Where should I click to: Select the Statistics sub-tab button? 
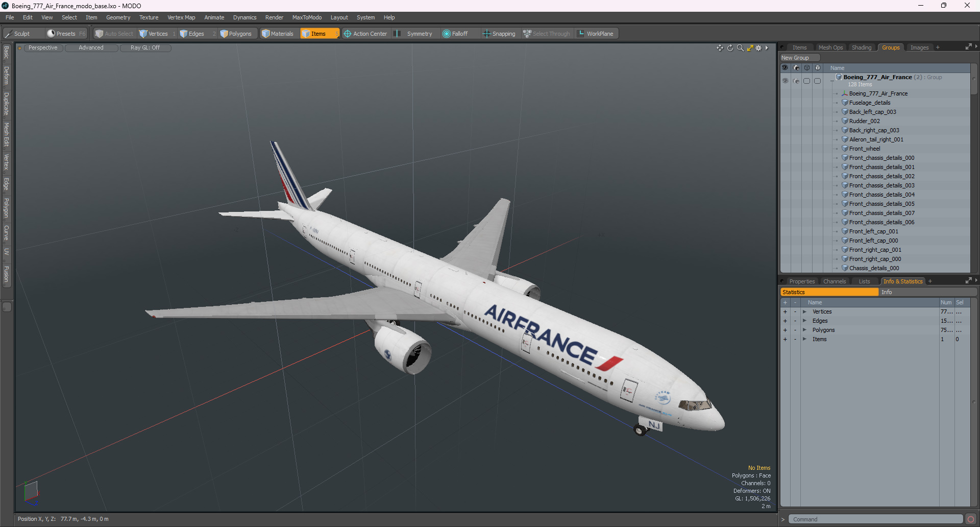click(x=829, y=292)
